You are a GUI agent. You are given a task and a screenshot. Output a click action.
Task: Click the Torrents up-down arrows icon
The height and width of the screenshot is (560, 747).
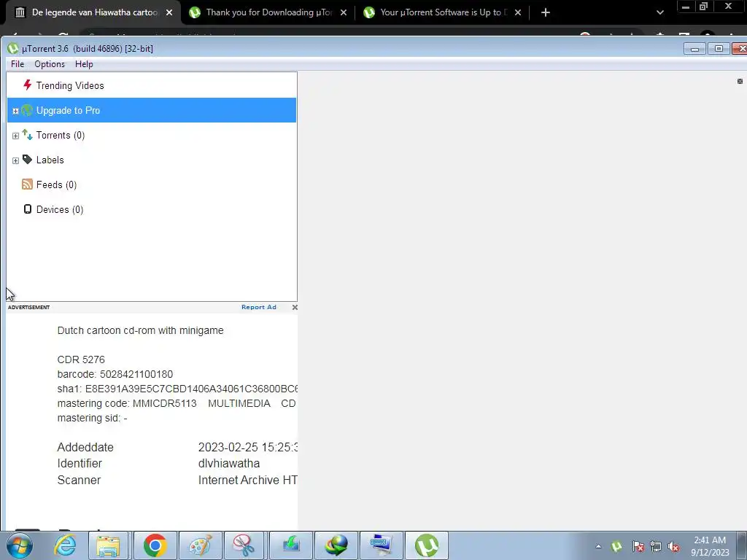(27, 135)
